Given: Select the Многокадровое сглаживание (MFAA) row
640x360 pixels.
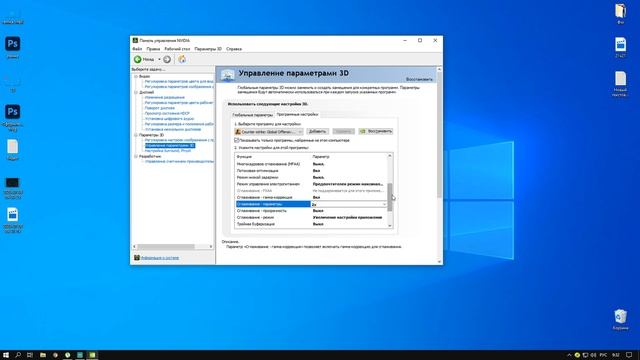Looking at the screenshot, I should 311,164.
